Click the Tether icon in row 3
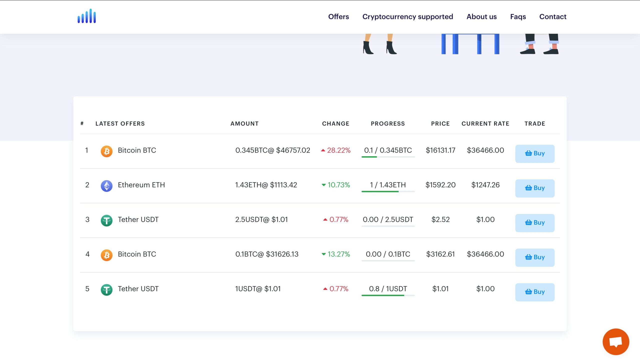 tap(106, 220)
